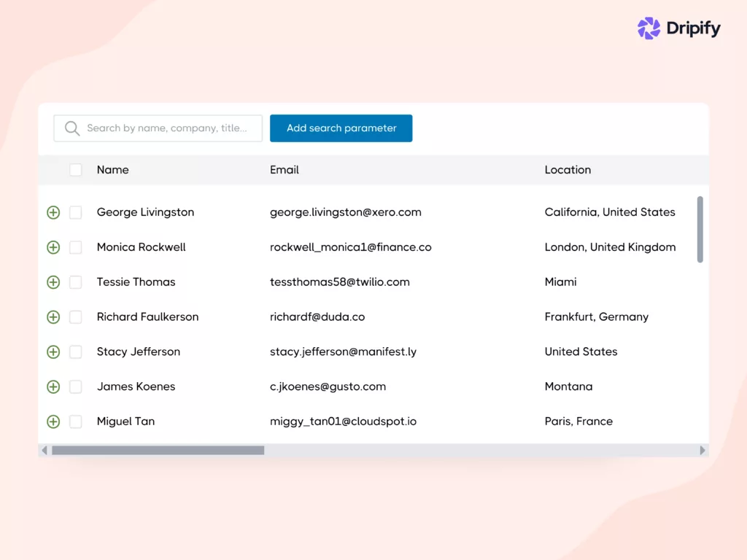The height and width of the screenshot is (560, 747).
Task: Click the Name column header
Action: [x=112, y=169]
